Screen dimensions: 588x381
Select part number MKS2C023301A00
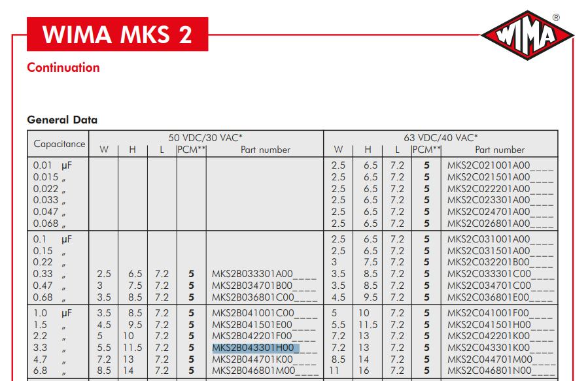[x=489, y=200]
